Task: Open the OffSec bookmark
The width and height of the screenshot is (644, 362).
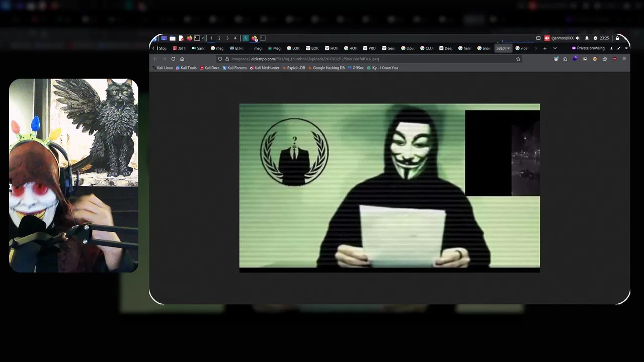Action: point(356,68)
